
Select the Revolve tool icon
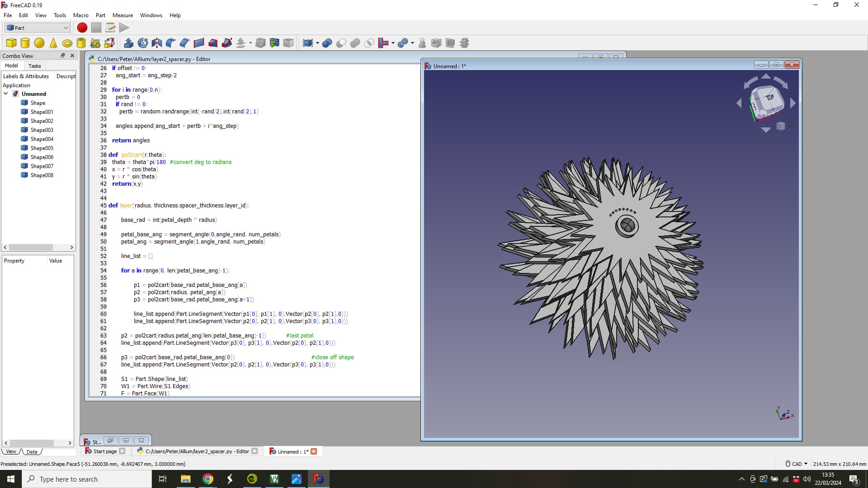[x=143, y=43]
